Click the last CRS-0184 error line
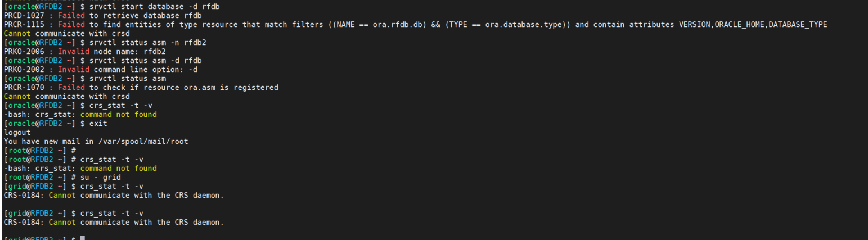 tap(114, 223)
